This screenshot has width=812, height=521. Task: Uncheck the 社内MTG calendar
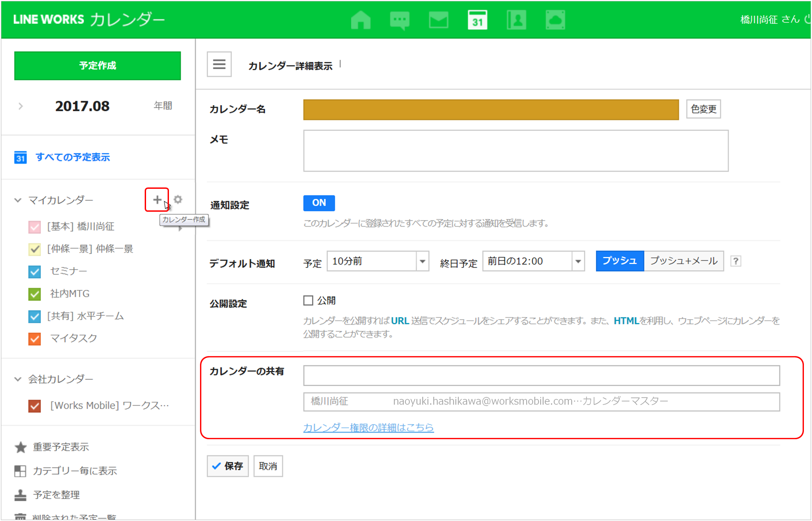(x=35, y=294)
